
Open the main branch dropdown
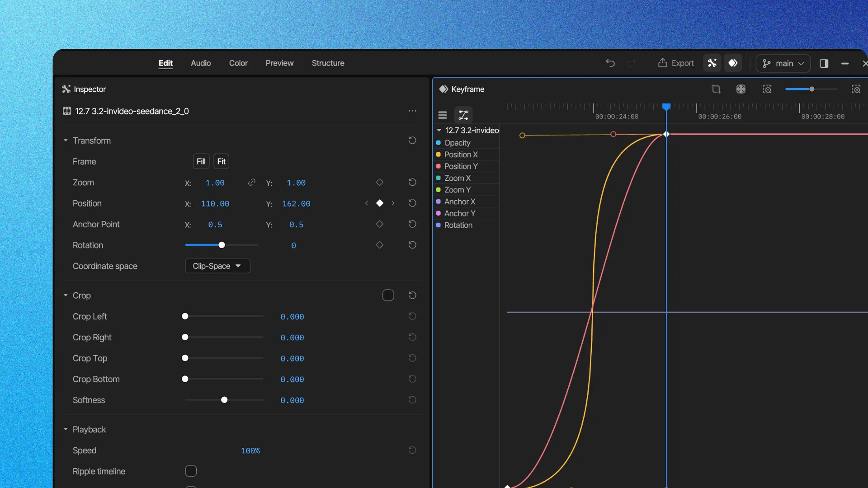pyautogui.click(x=783, y=63)
